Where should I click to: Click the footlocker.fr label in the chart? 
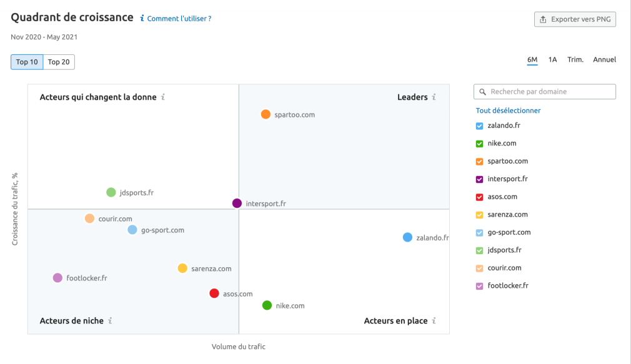(86, 278)
